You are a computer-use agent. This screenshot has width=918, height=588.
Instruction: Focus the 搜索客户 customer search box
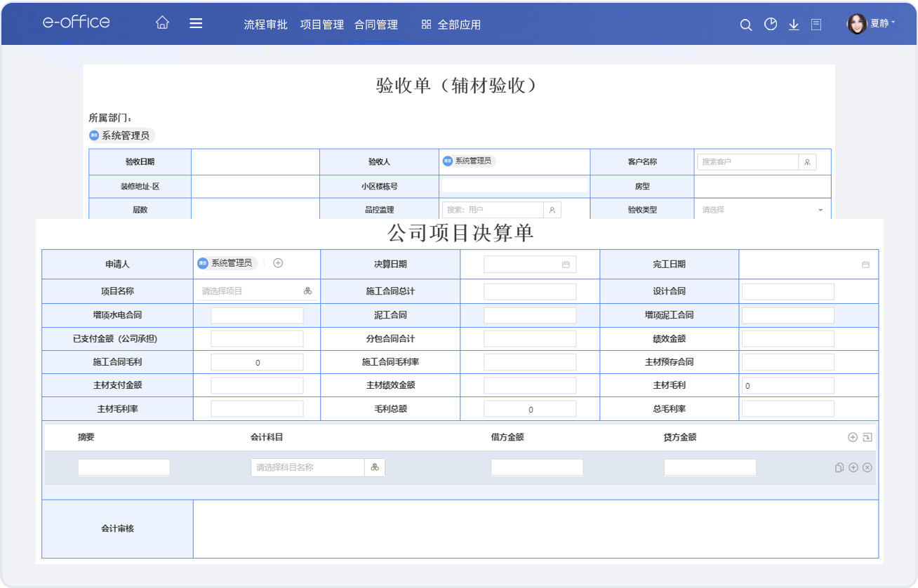[747, 162]
